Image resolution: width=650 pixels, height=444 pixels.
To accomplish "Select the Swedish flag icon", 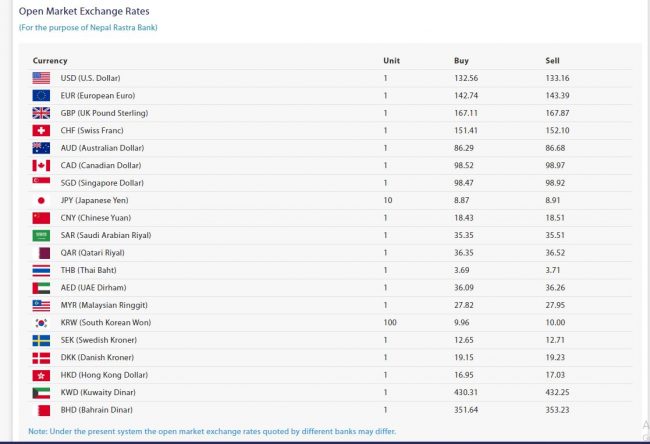I will [41, 340].
